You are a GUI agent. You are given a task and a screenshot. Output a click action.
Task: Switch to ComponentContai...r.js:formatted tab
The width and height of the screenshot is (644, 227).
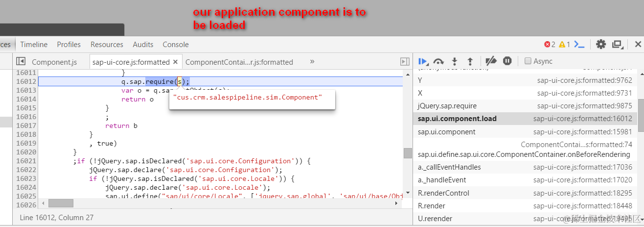(x=239, y=62)
